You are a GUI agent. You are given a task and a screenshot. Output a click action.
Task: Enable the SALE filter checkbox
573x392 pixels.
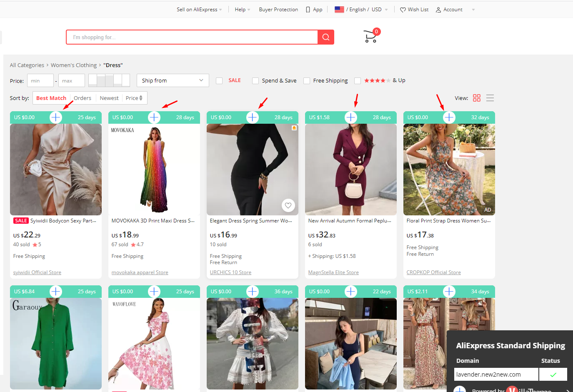[x=219, y=81]
